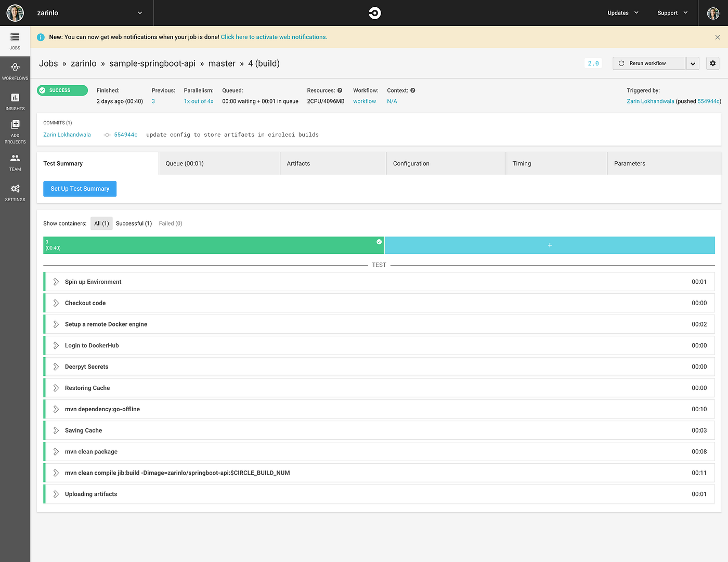Expand the mvn dependency:go-offline step

coord(379,409)
